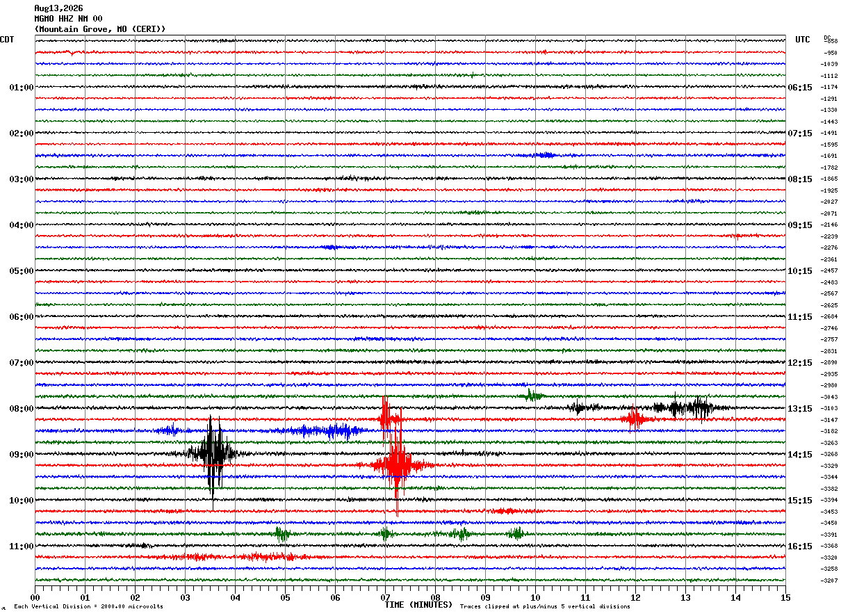Viewport: 841px width, 616px height.
Task: Click the "07:15" UTC time label
Action: coord(800,133)
